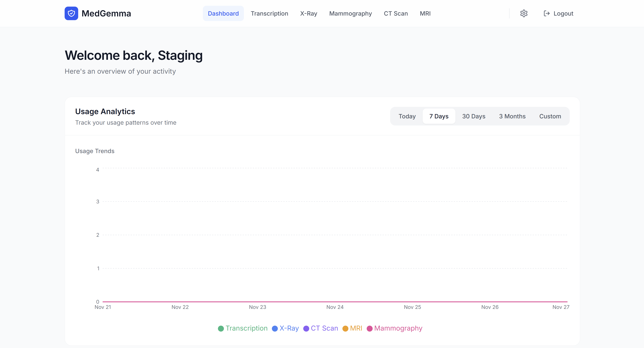The width and height of the screenshot is (644, 348).
Task: Open the Mammography navigation tab
Action: coord(351,13)
